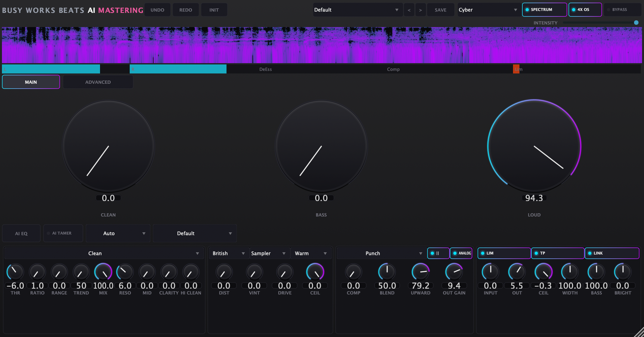
Task: Toggle the SPECTRUM display button
Action: 544,10
